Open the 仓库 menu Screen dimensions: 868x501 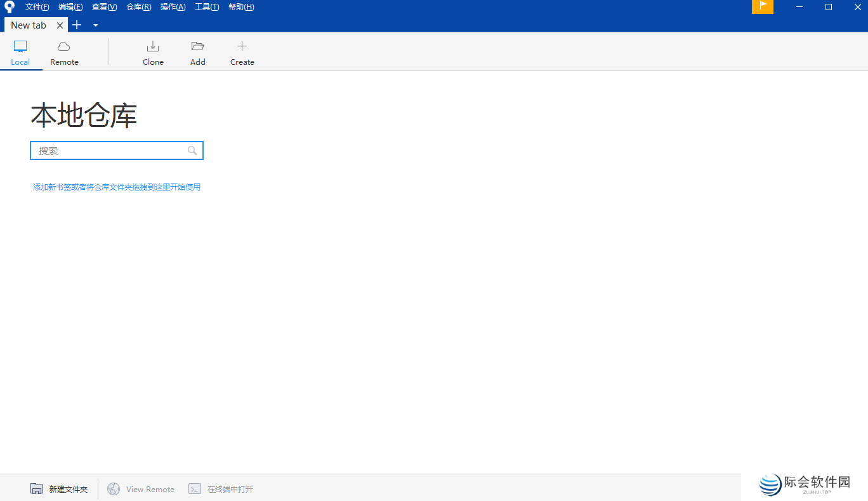point(138,6)
